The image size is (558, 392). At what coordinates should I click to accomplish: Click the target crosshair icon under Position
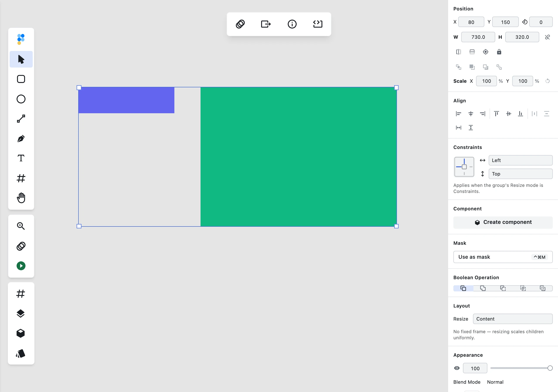coord(486,52)
